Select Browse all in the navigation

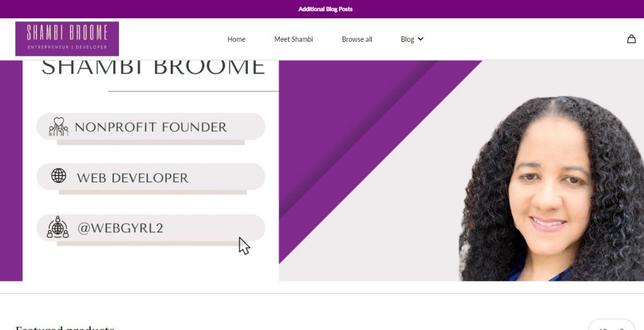coord(357,39)
